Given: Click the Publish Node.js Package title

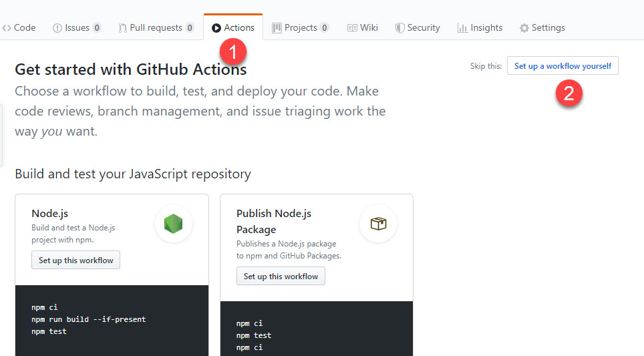Looking at the screenshot, I should [x=274, y=221].
